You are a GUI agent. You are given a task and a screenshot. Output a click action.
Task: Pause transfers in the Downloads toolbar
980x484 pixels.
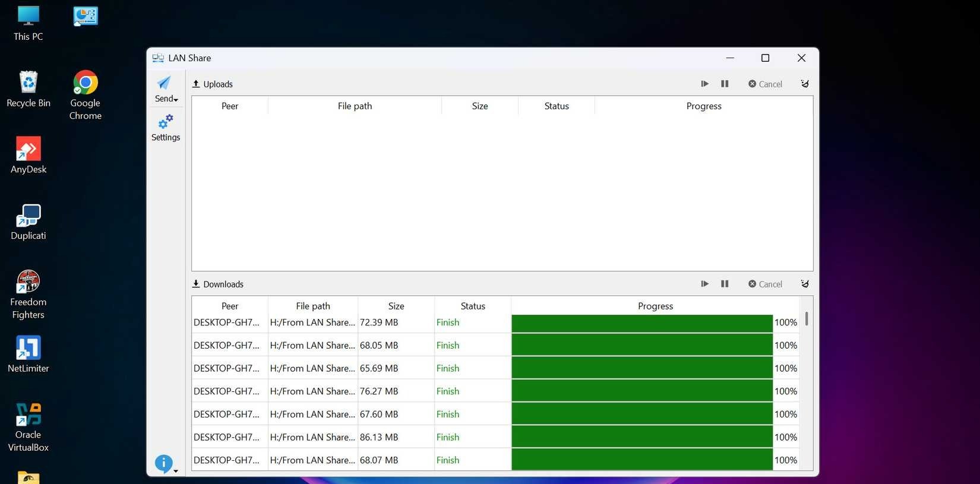725,284
